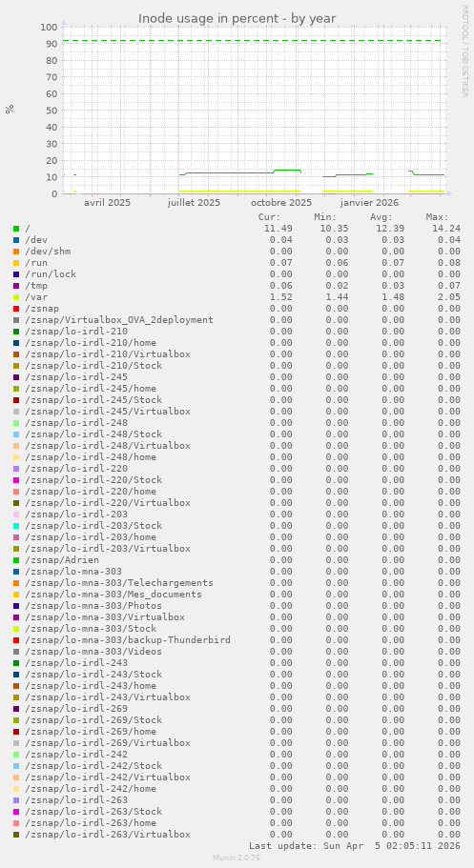Click the 100 label on the y-axis
The height and width of the screenshot is (868, 474).
pyautogui.click(x=49, y=27)
